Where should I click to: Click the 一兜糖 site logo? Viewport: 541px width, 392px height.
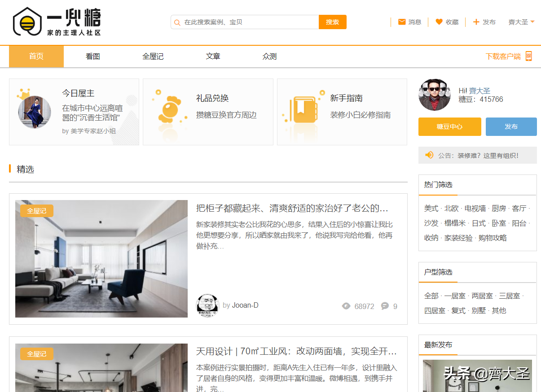click(57, 22)
